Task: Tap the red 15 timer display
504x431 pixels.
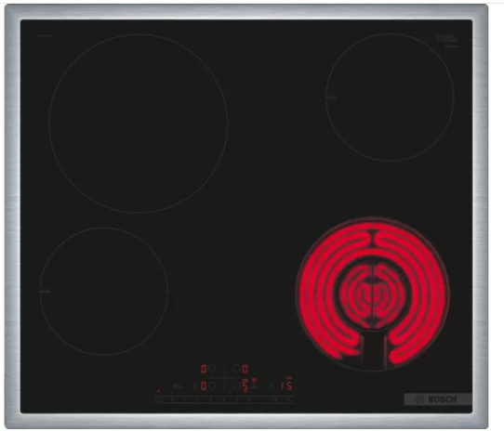Action: 286,385
